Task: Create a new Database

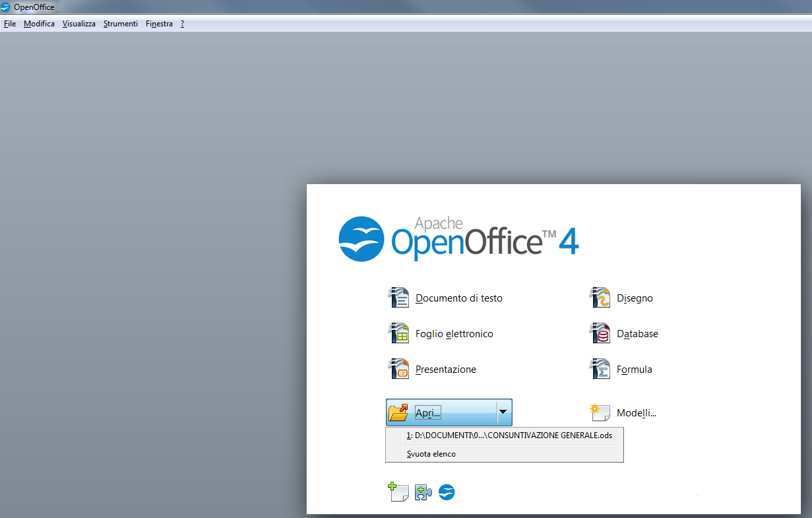Action: pos(637,334)
